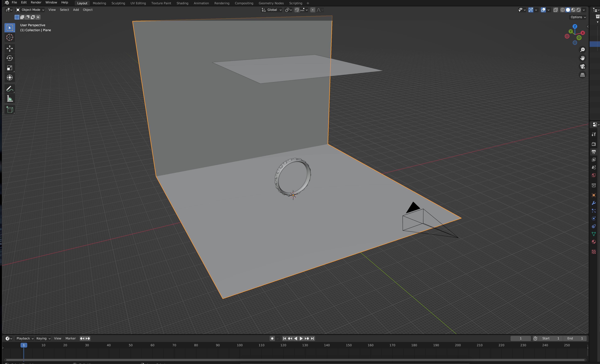Switch to Solid viewport shading

(x=568, y=10)
